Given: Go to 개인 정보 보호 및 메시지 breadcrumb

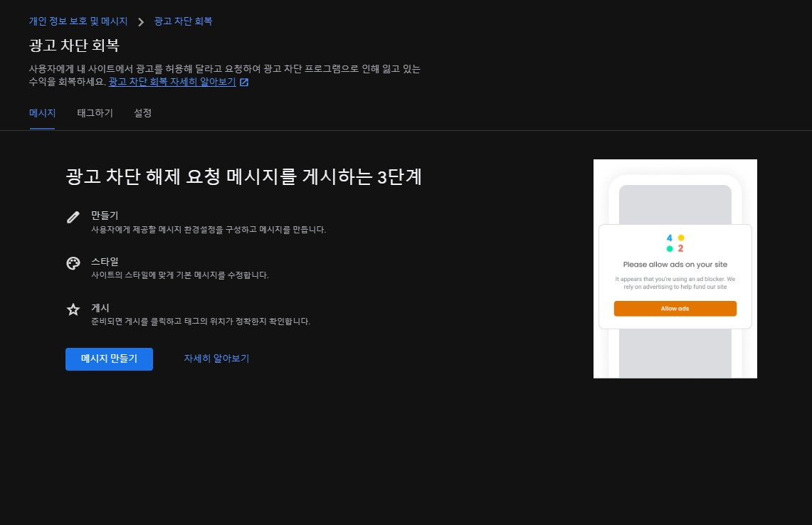Looking at the screenshot, I should 78,21.
